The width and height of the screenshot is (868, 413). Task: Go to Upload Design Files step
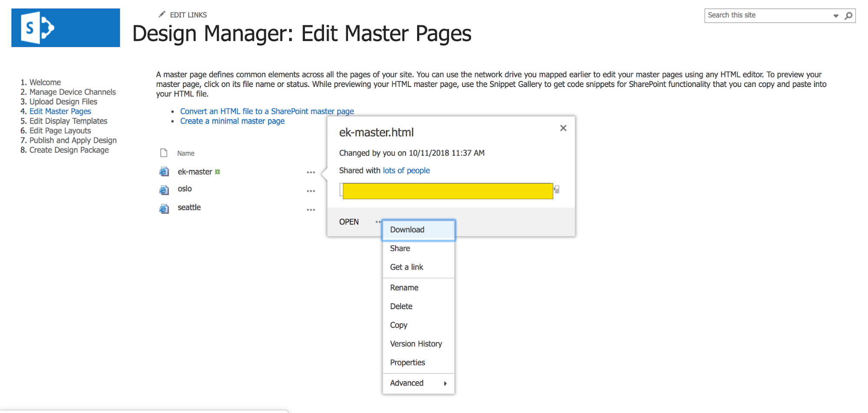coord(63,101)
